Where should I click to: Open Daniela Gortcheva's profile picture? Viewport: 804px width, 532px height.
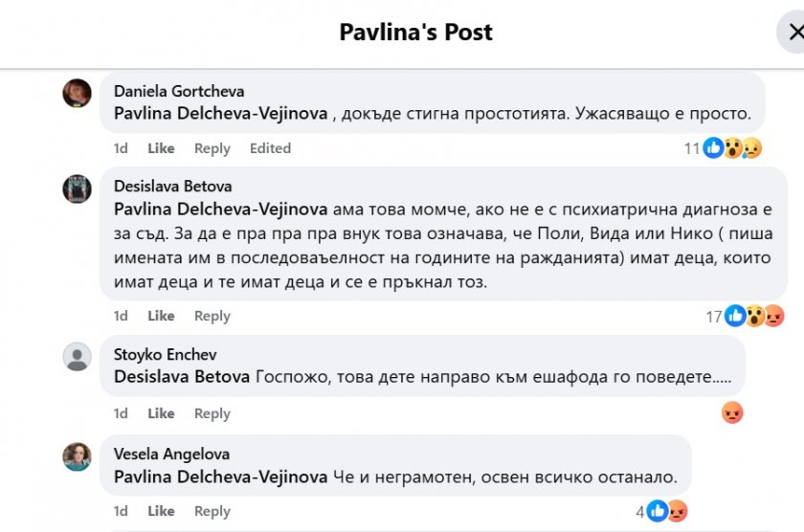pyautogui.click(x=77, y=93)
